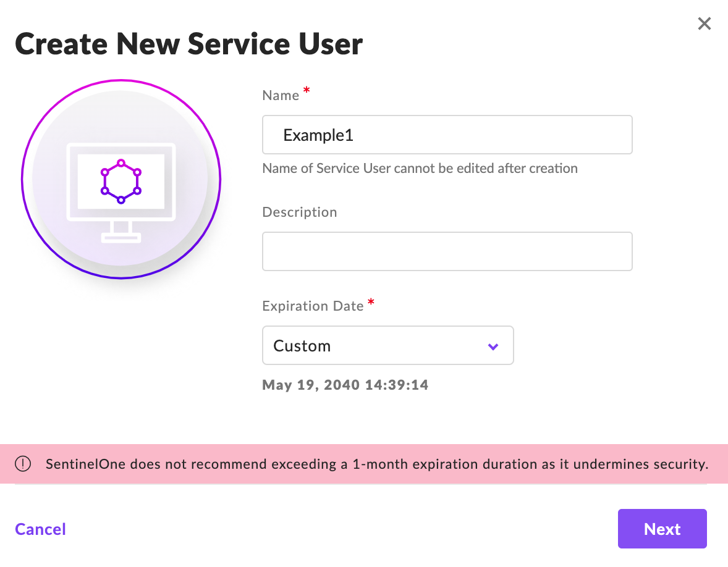Click the warning info circle icon
This screenshot has width=728, height=567.
tap(23, 463)
